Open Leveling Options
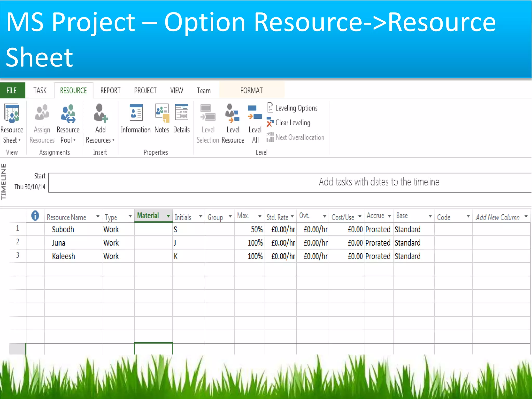The height and width of the screenshot is (399, 532). [x=292, y=108]
